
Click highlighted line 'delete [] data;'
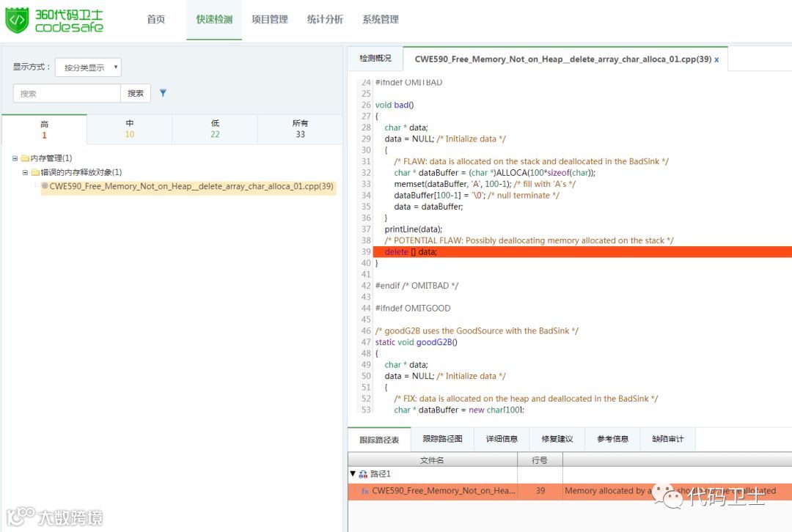(582, 252)
